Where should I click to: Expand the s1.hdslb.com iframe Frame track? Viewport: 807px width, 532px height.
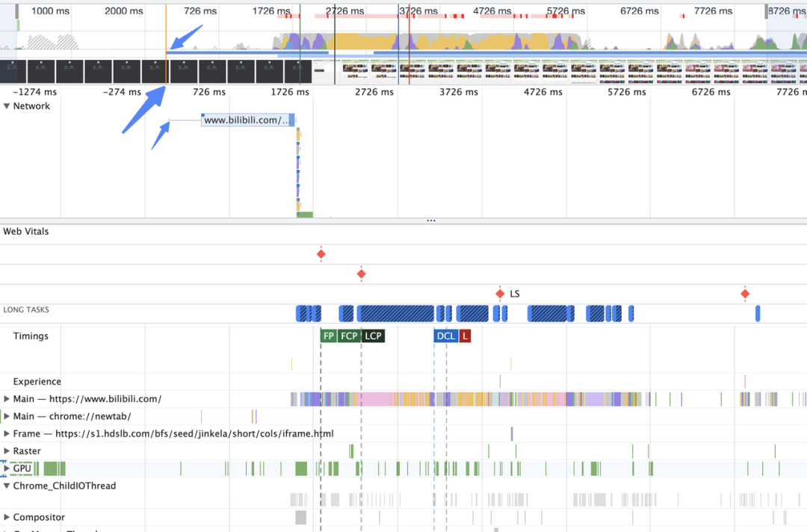7,433
